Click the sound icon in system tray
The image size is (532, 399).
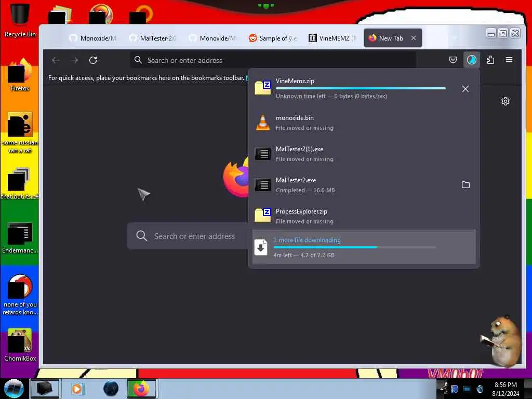point(480,389)
